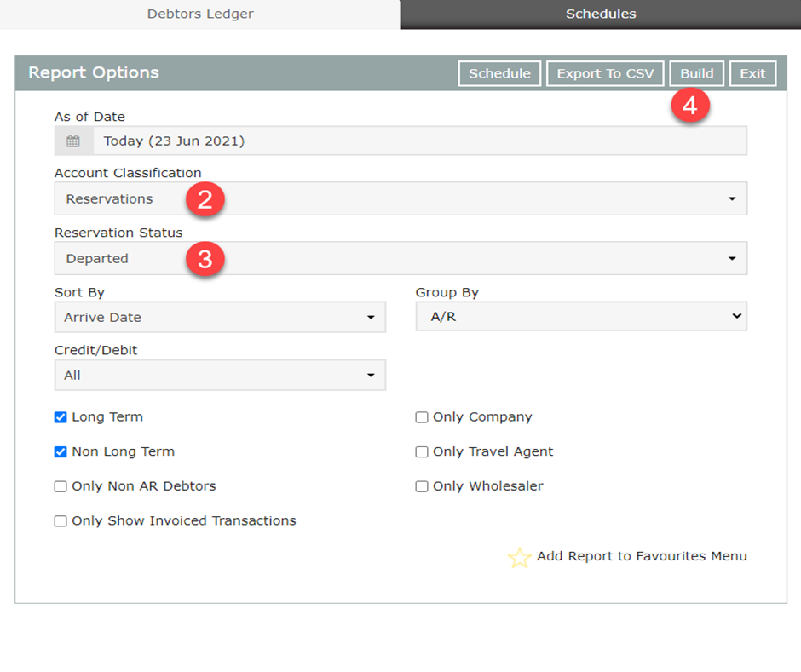This screenshot has width=801, height=672.
Task: Switch to the Schedules tab
Action: click(x=601, y=14)
